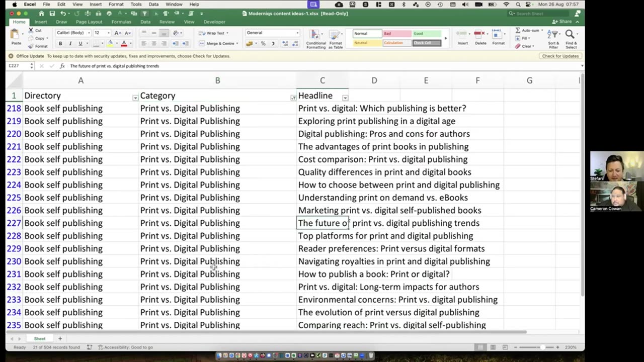
Task: Apply percent style format
Action: coord(263,44)
